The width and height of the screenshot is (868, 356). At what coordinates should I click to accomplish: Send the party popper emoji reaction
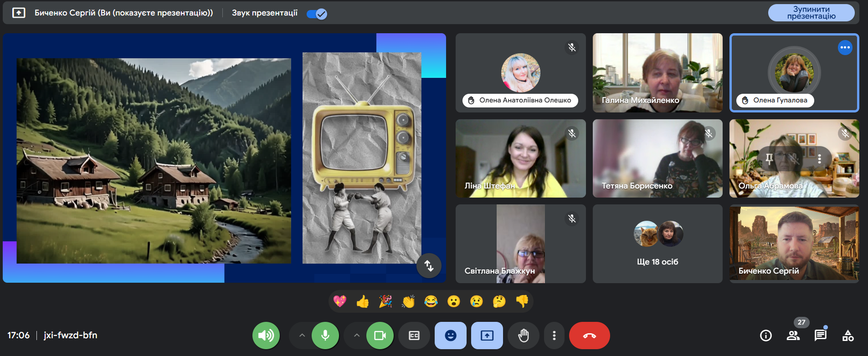click(x=385, y=301)
